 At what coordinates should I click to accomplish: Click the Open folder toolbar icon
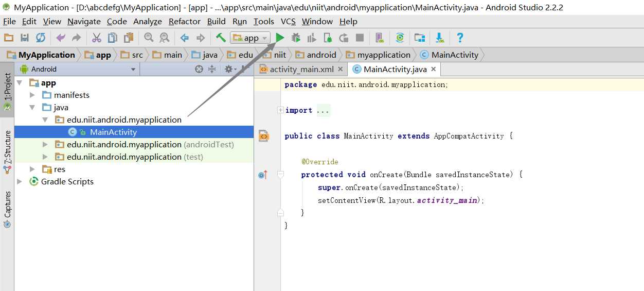(x=8, y=38)
